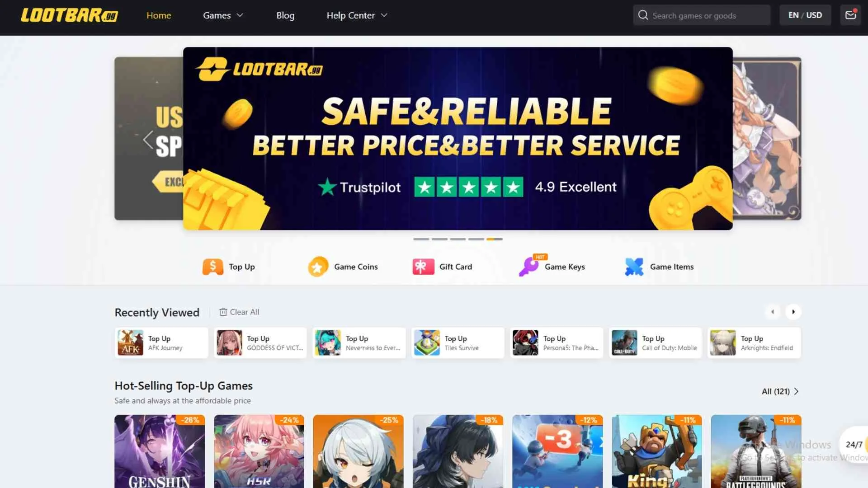This screenshot has width=868, height=488.
Task: Advance recently viewed list with right arrow
Action: [793, 312]
